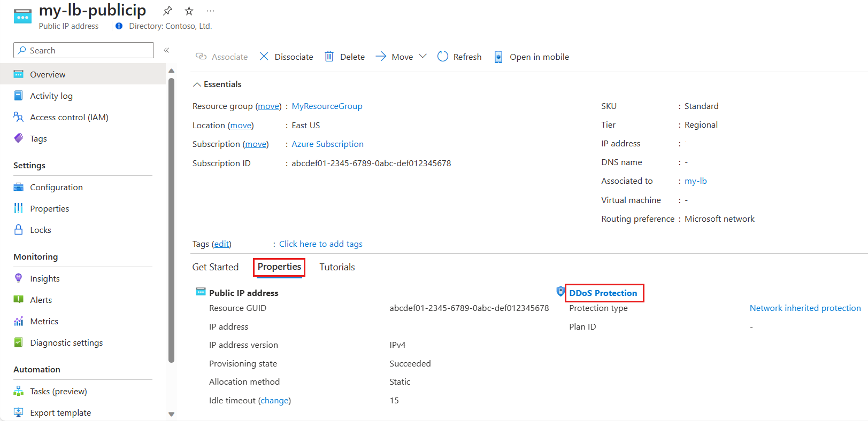Click the move link for Subscription
The width and height of the screenshot is (868, 421).
pyautogui.click(x=256, y=144)
